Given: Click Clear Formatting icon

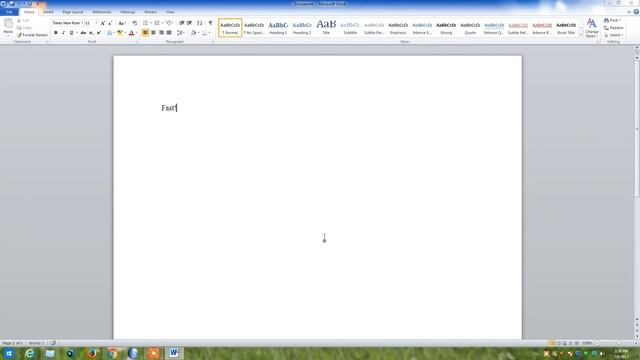Looking at the screenshot, I should tap(135, 23).
